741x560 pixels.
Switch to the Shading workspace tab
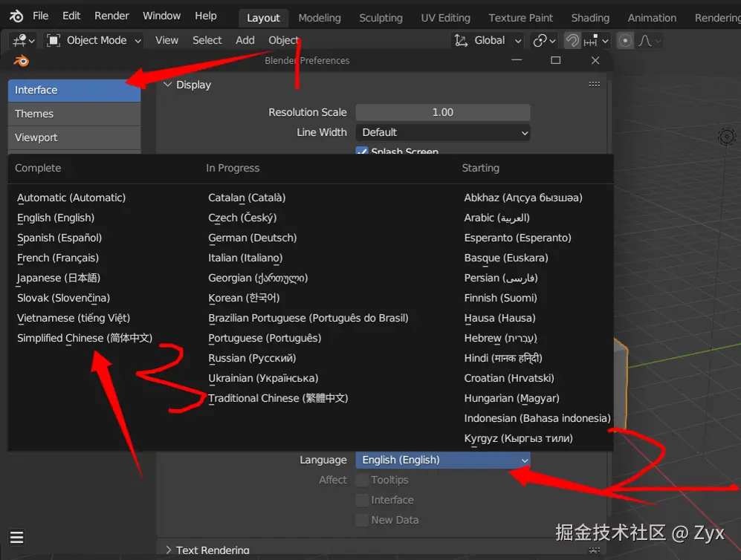point(590,18)
